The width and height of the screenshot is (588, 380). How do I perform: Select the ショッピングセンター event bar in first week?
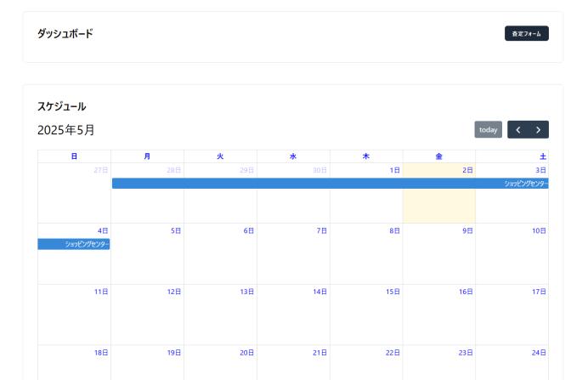(x=330, y=184)
